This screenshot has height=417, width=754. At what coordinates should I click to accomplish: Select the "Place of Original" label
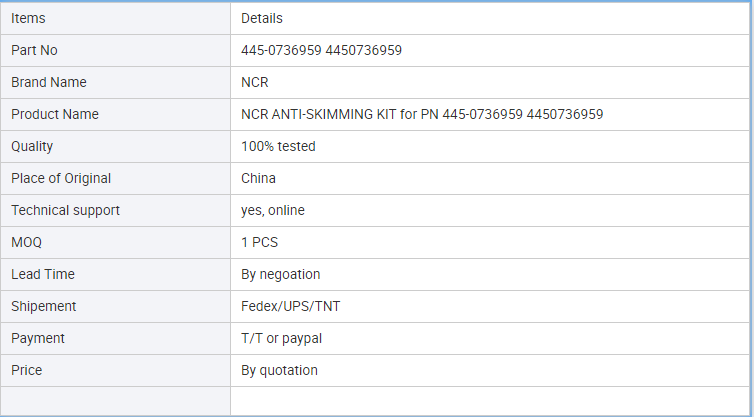61,178
